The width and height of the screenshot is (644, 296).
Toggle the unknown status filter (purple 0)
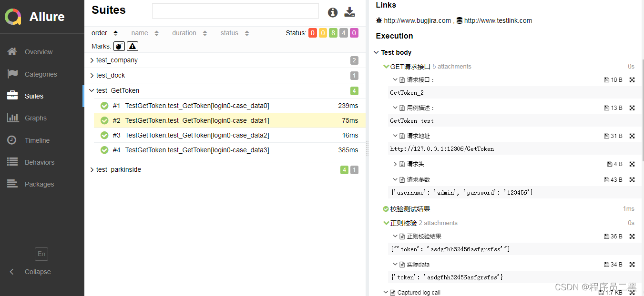(x=354, y=33)
